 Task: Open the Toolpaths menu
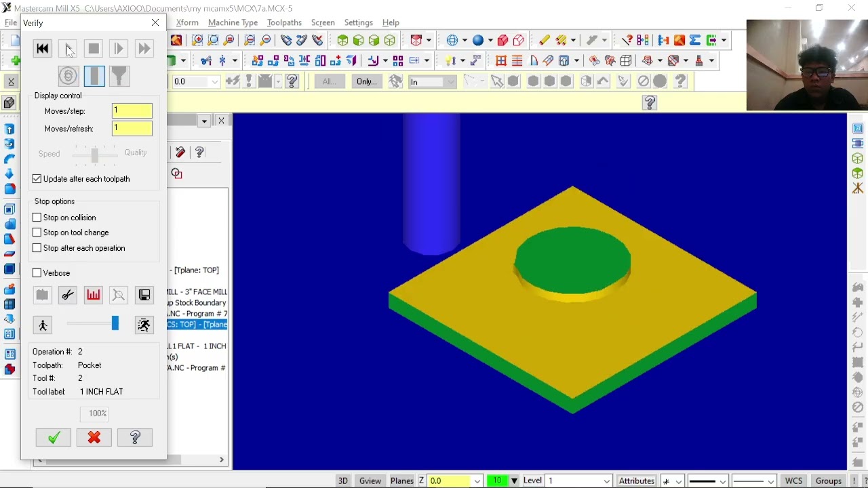(x=284, y=22)
